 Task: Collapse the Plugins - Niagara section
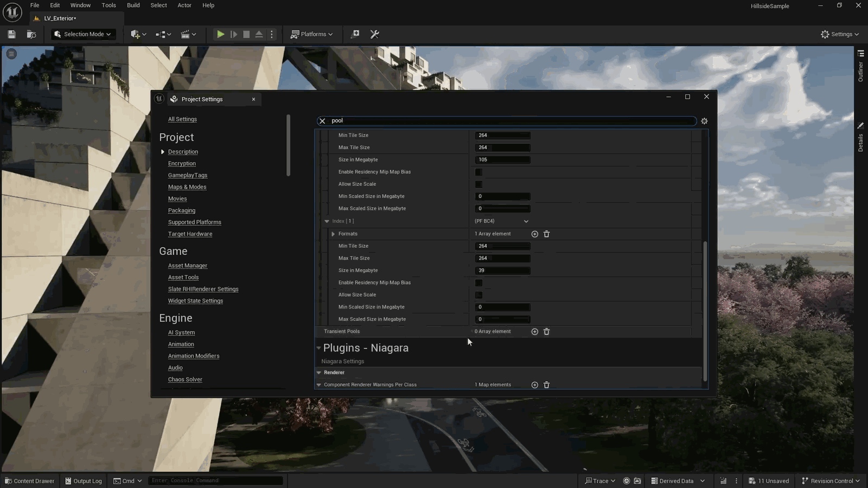[318, 348]
